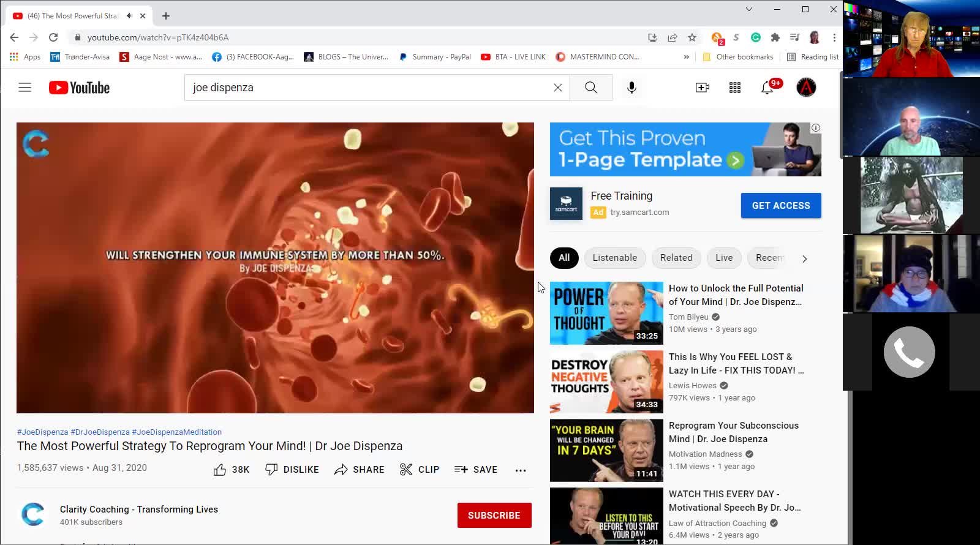The width and height of the screenshot is (980, 545).
Task: Open the YouTube apps grid icon
Action: (735, 88)
